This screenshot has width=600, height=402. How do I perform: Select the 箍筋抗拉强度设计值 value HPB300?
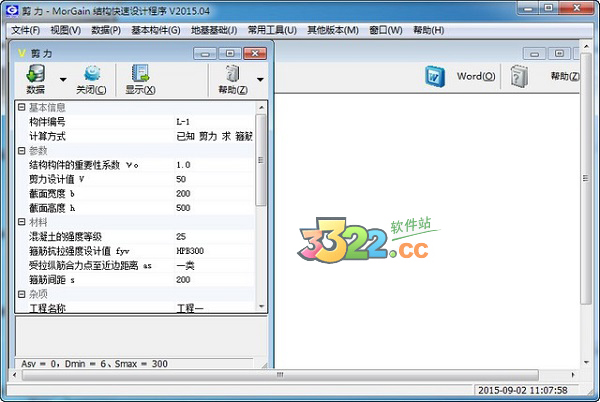[x=214, y=251]
